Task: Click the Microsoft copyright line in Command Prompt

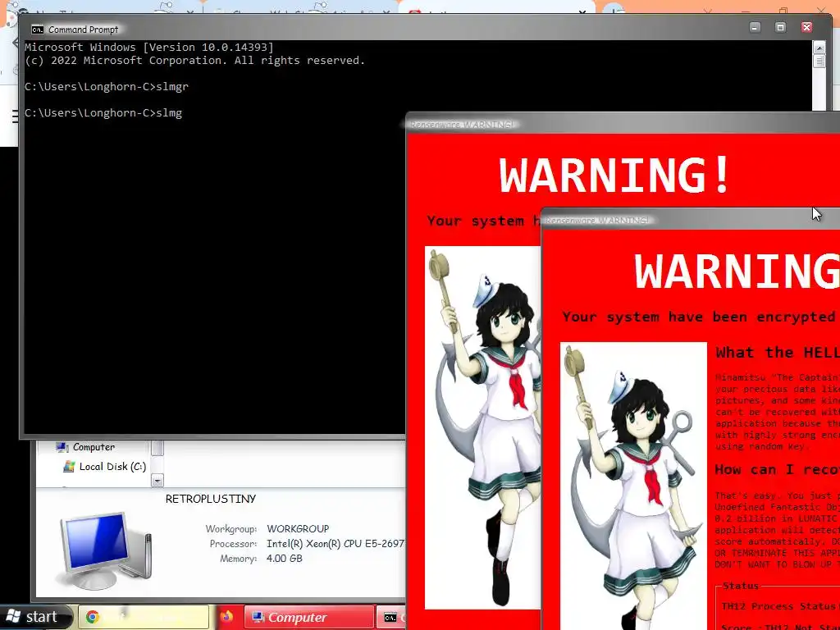Action: [195, 61]
